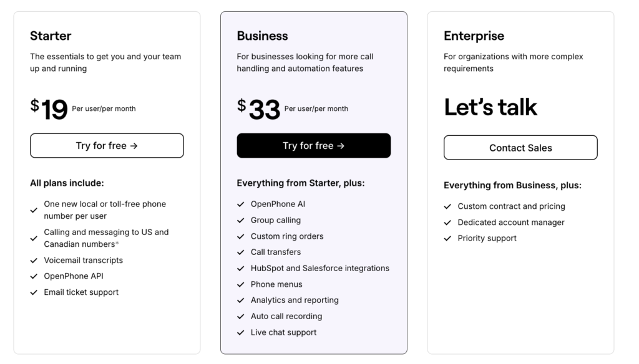This screenshot has height=364, width=639.
Task: Click checkmark icon beside Voicemail transcripts
Action: tap(34, 261)
